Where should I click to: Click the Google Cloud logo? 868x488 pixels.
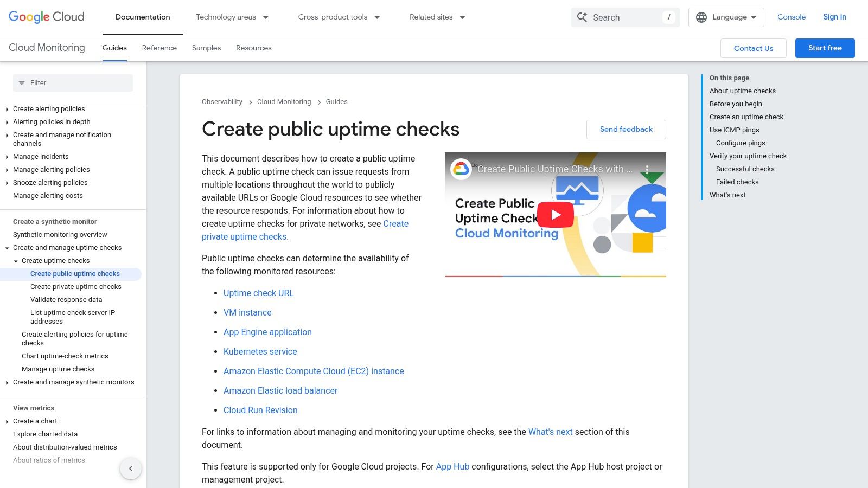(47, 17)
